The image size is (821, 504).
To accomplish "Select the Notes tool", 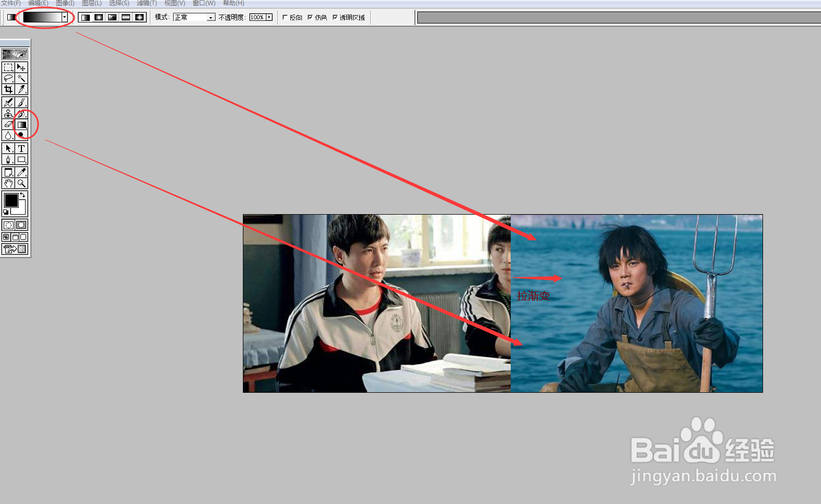I will [x=8, y=172].
